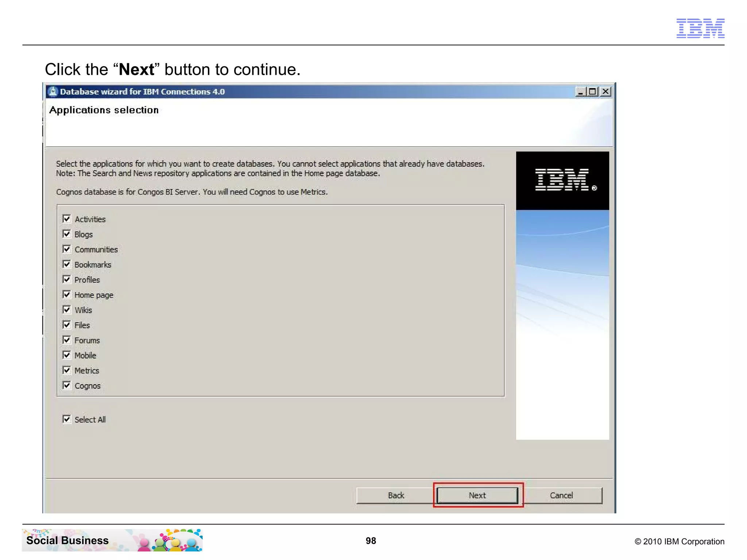Viewport: 747px width, 560px height.
Task: Toggle the Wikis checkbox
Action: (x=67, y=310)
